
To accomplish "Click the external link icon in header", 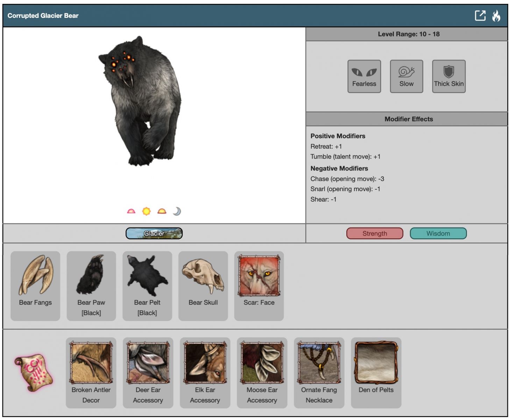I will [480, 16].
